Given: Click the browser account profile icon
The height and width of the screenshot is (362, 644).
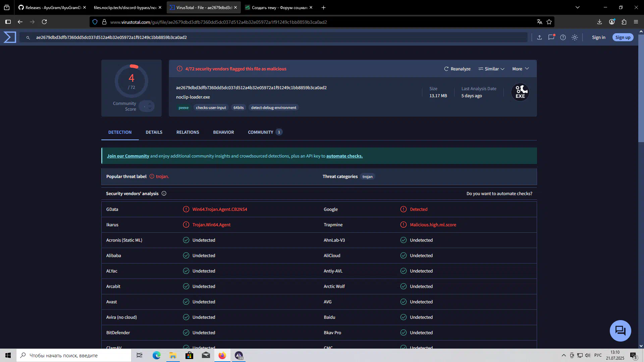Looking at the screenshot, I should [612, 22].
